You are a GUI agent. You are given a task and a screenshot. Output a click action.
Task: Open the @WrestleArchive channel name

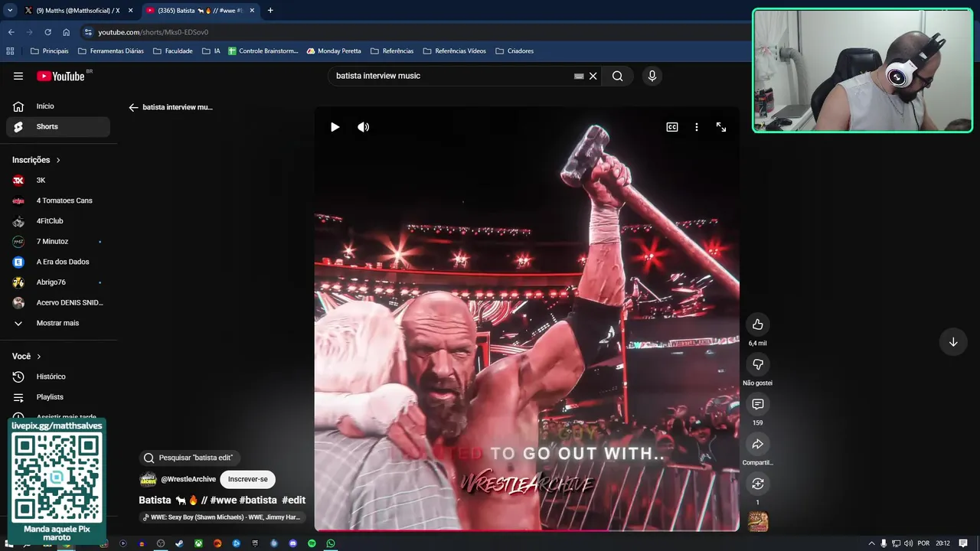point(188,479)
